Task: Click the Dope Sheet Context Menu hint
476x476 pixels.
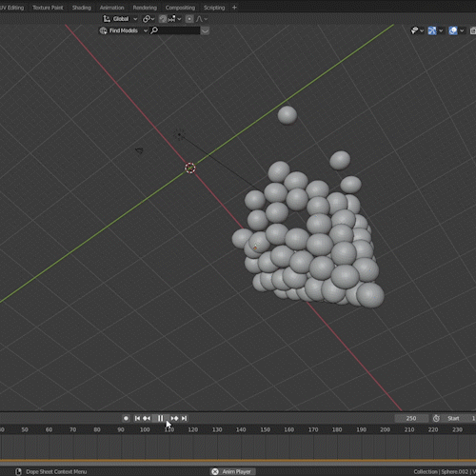Action: coord(56,471)
